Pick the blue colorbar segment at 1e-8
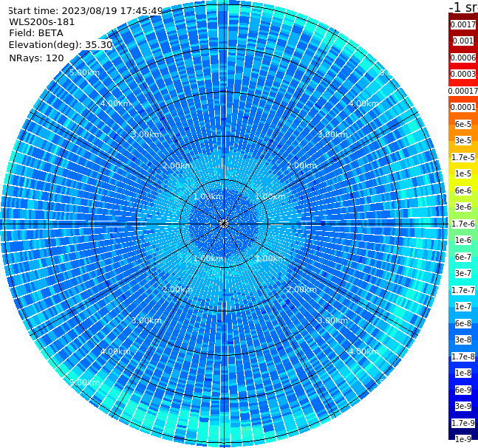The width and height of the screenshot is (478, 448). click(x=463, y=373)
